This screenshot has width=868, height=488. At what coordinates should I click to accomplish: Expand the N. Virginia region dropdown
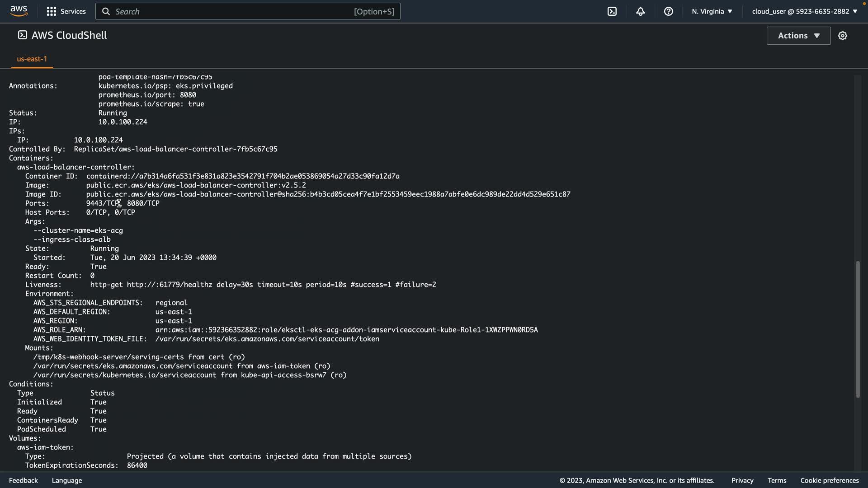pos(712,11)
